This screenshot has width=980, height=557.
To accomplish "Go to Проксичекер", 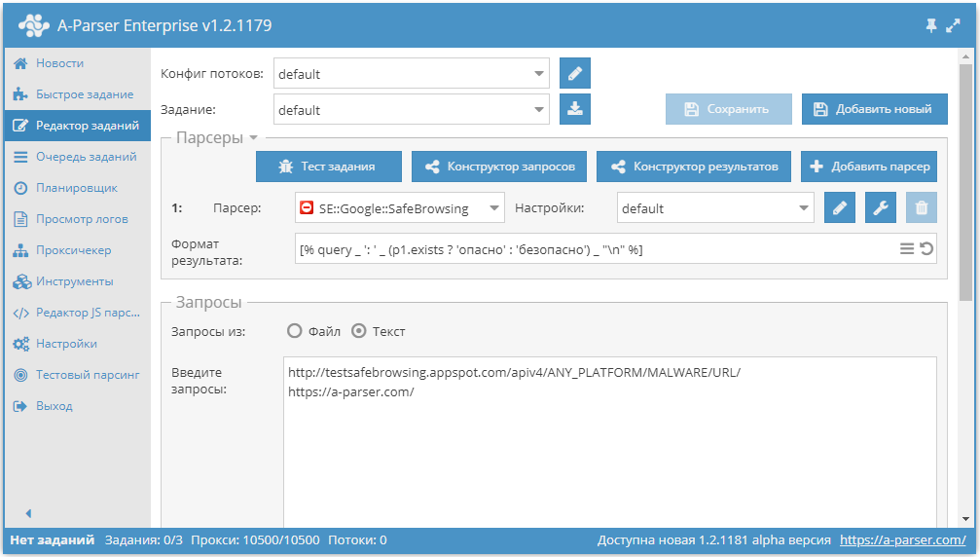I will [78, 250].
